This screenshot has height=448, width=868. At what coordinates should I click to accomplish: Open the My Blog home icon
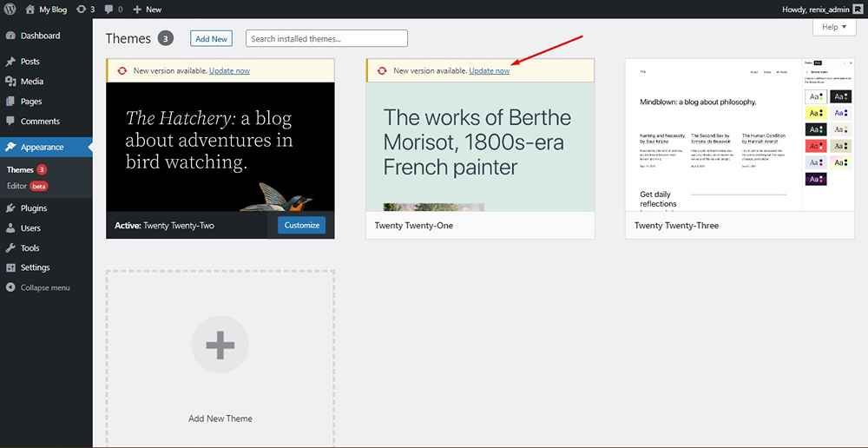(30, 10)
